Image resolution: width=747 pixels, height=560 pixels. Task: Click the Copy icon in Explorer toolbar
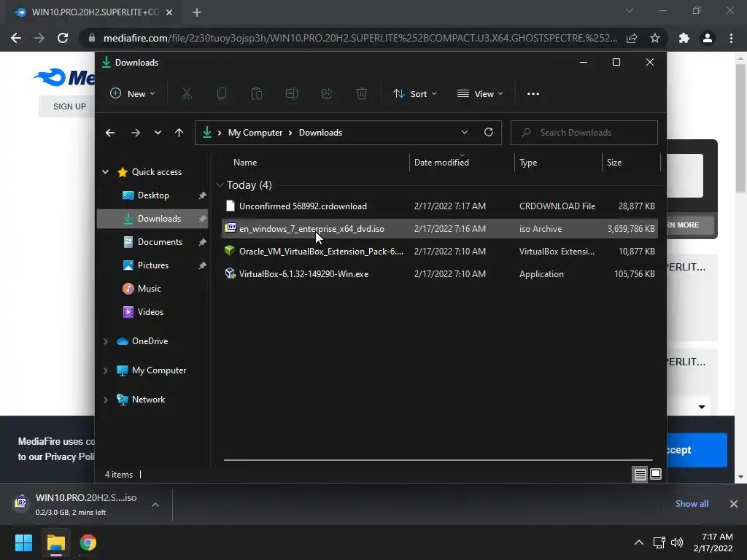pyautogui.click(x=222, y=94)
